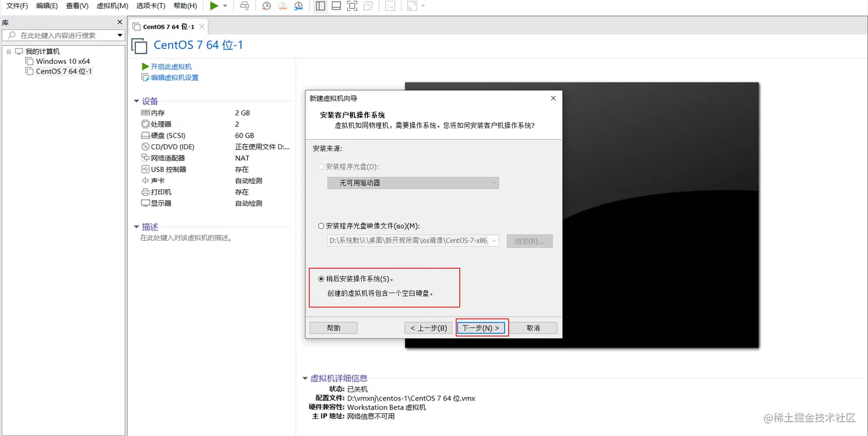868x436 pixels.
Task: Open the snapshot manager wrench-clock icon
Action: click(298, 6)
